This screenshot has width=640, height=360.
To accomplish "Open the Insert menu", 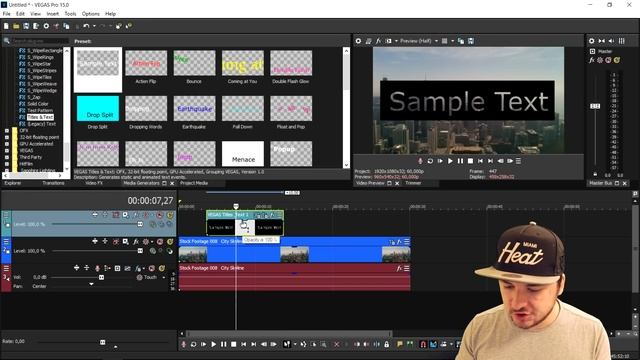I will tap(53, 14).
